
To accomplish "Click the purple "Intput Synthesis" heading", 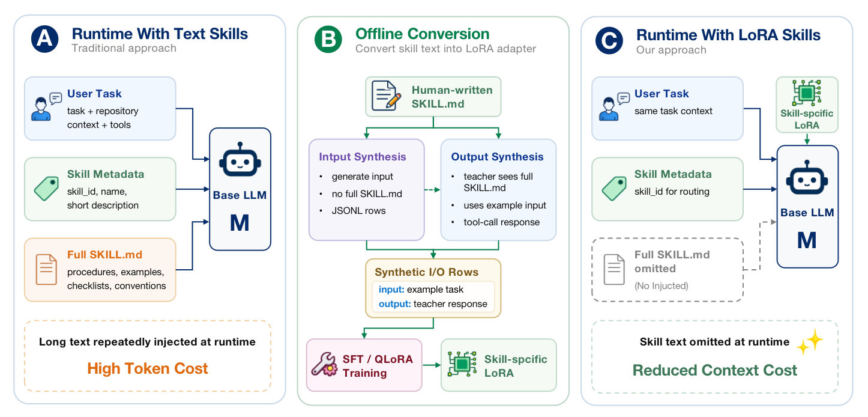I will (363, 157).
